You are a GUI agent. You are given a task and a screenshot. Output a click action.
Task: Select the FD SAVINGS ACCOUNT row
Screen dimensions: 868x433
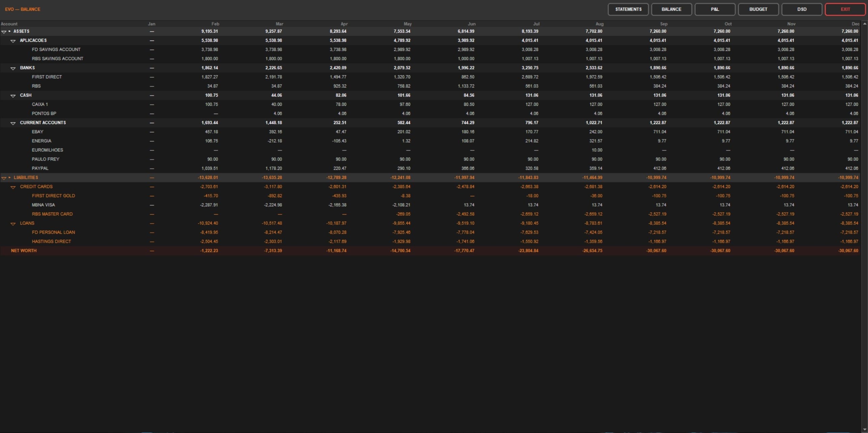pyautogui.click(x=430, y=50)
